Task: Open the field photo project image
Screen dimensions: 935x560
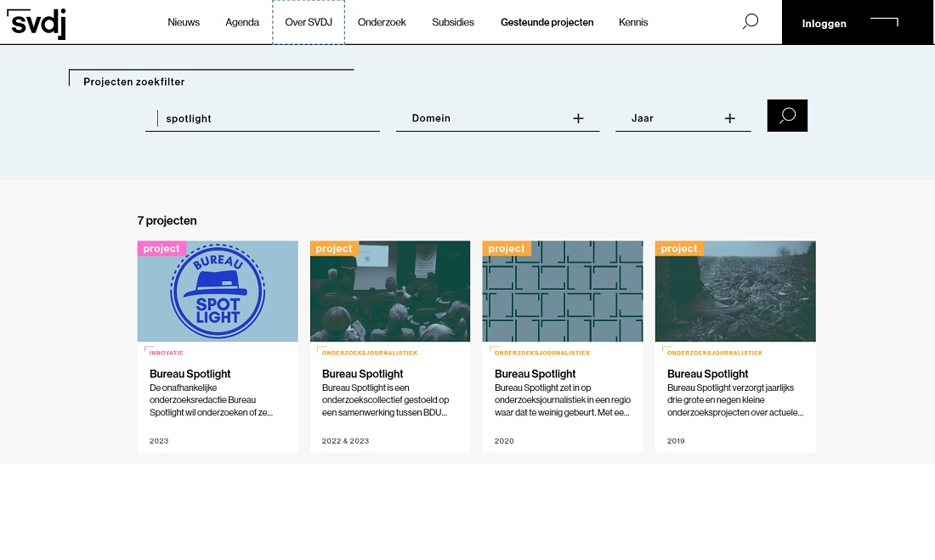Action: click(x=735, y=291)
